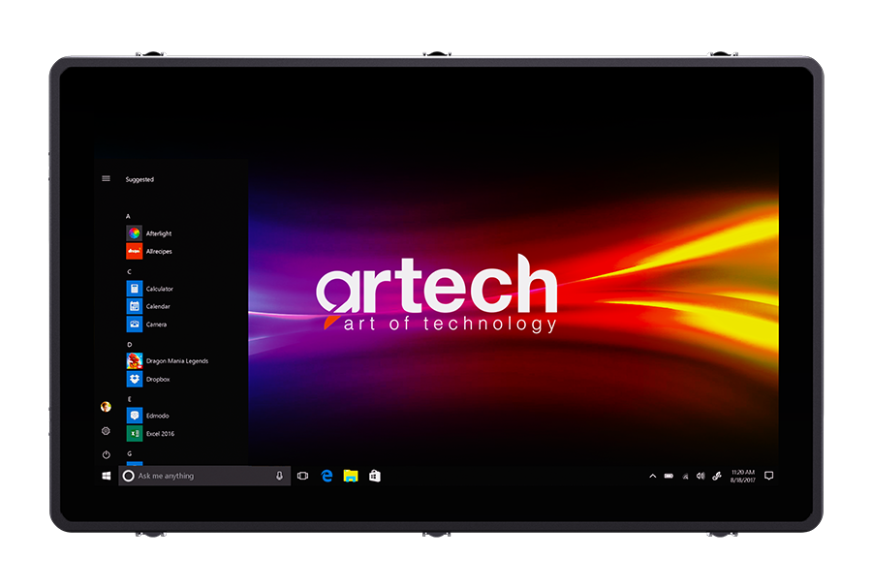
Task: Select the letter G group header
Action: [x=129, y=453]
